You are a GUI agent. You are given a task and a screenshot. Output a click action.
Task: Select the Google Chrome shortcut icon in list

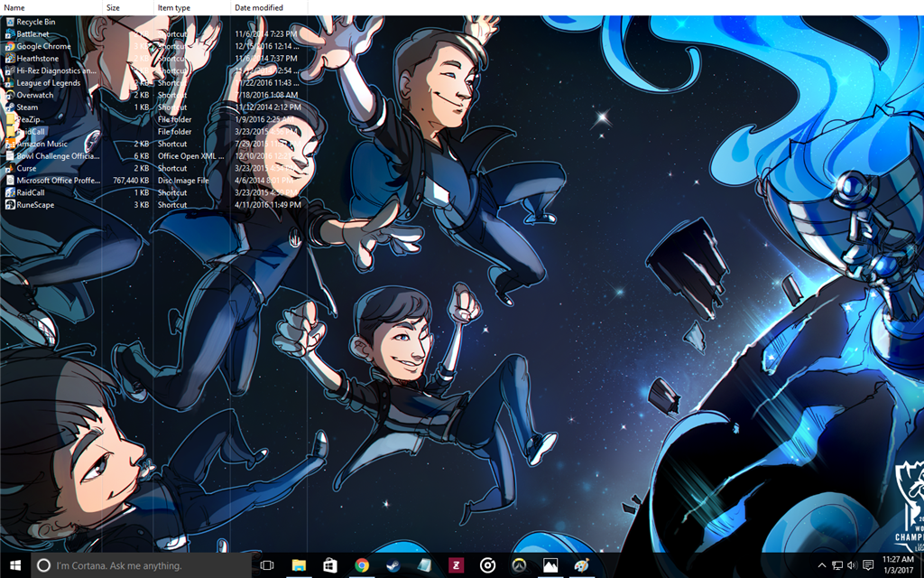point(10,46)
